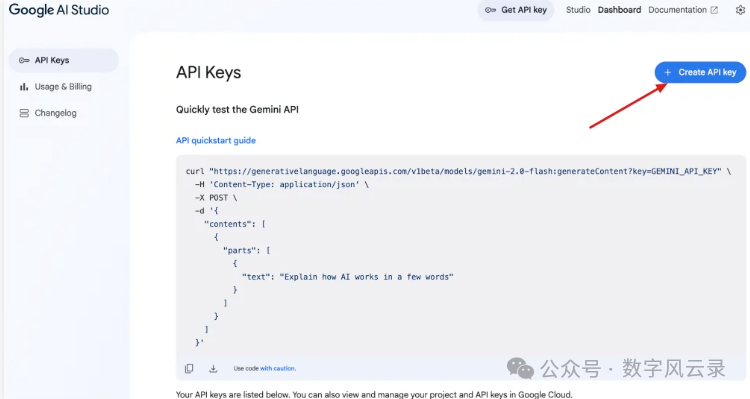Click the 'Content-Type: application/json' line

coord(282,184)
